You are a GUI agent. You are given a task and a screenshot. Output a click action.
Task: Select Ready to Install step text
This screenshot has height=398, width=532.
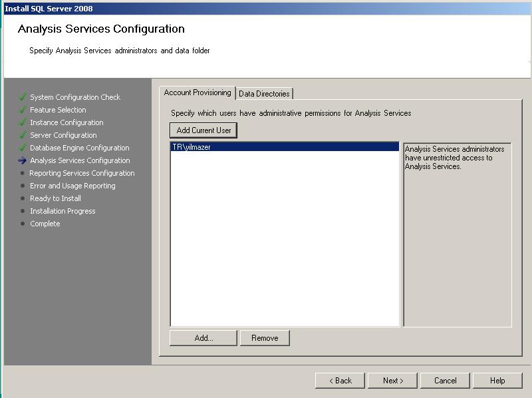pyautogui.click(x=55, y=198)
